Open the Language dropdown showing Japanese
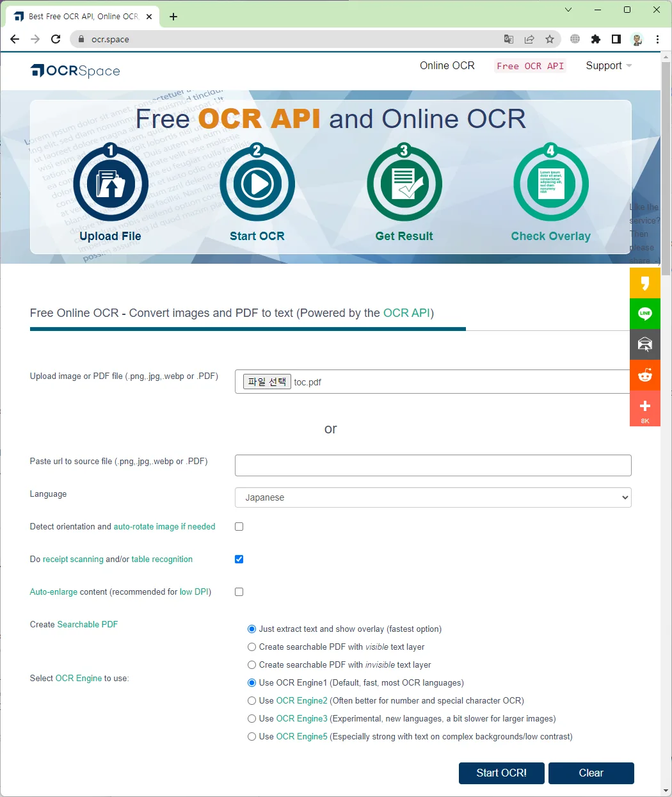672x797 pixels. (433, 497)
